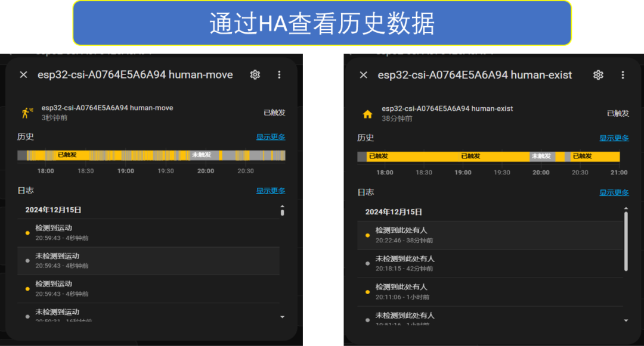
Task: Click 已触发 segment in human-move history bar
Action: (x=67, y=155)
